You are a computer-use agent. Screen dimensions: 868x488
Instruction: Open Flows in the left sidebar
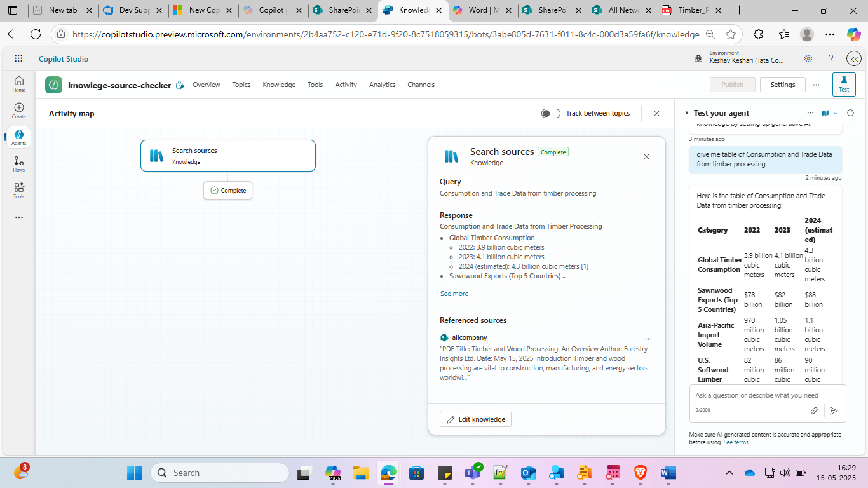point(19,164)
